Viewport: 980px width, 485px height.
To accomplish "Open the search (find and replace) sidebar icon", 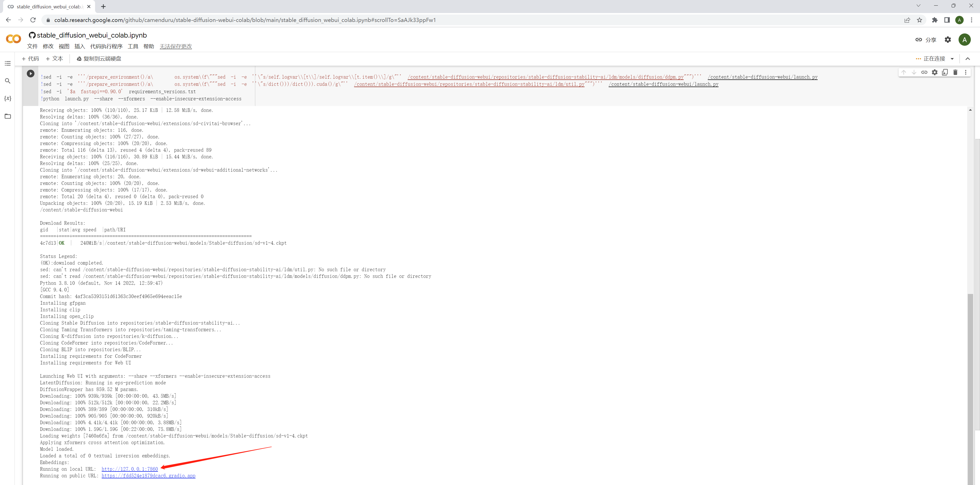I will 8,81.
